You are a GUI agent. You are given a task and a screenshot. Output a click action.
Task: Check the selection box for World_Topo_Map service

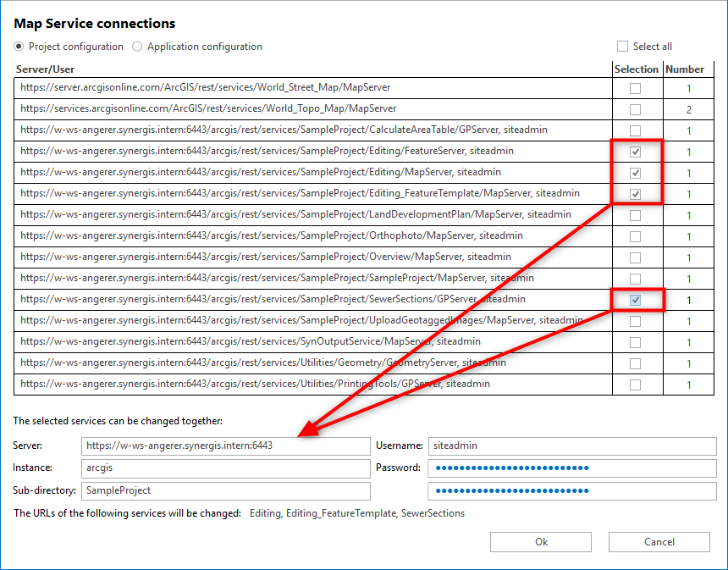(637, 108)
